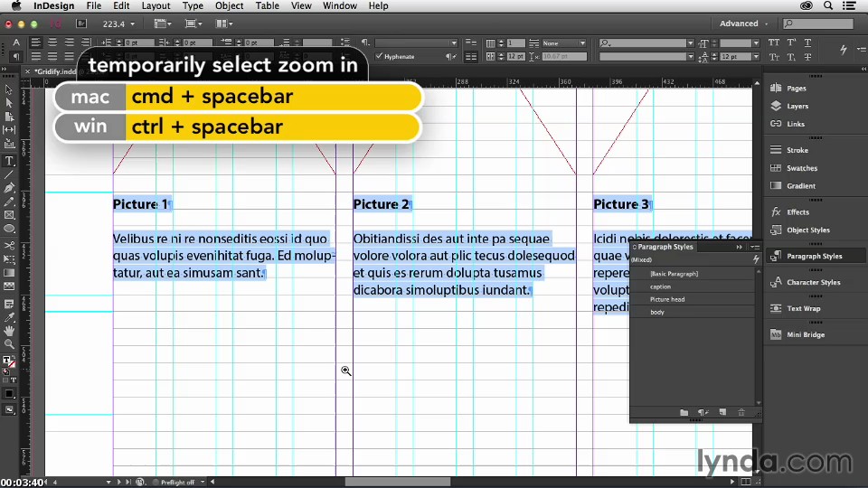Image resolution: width=868 pixels, height=488 pixels.
Task: Select the Type tool in the toolbox
Action: point(9,161)
